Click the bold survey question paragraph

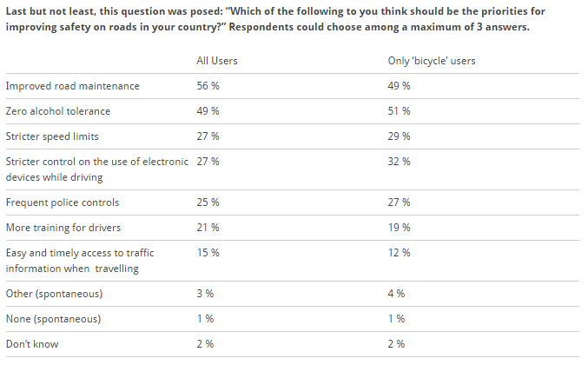(275, 19)
